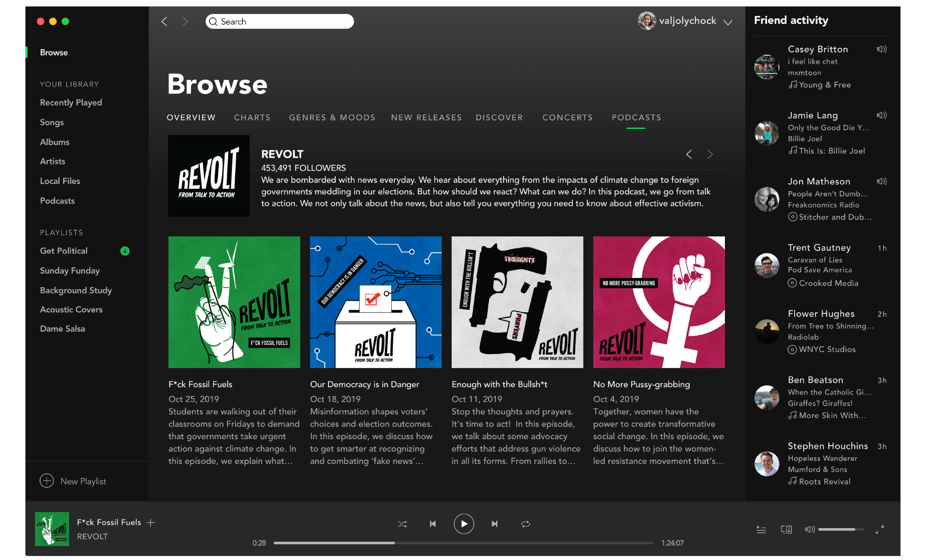930x560 pixels.
Task: Go forward with navigation arrow in top bar
Action: 185,22
